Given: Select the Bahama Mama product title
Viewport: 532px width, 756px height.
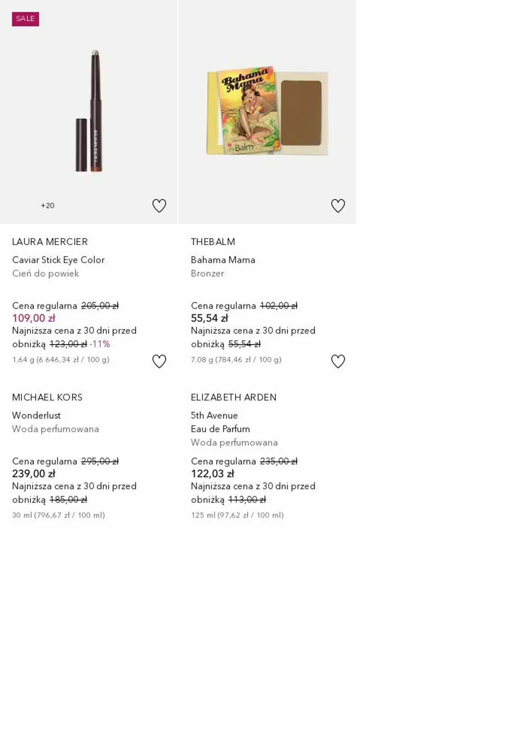Looking at the screenshot, I should pyautogui.click(x=223, y=260).
